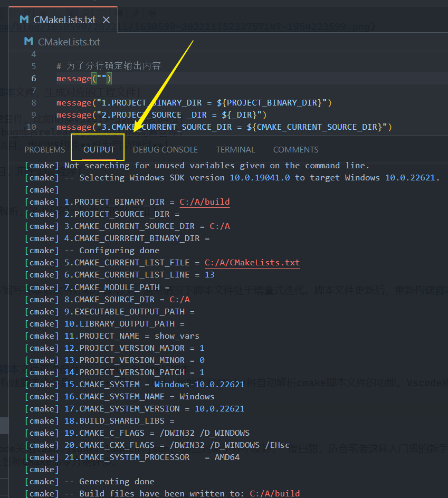Image resolution: width=448 pixels, height=498 pixels.
Task: Click the 10.LIBRARY_OUTPUT_PATH output line
Action: pos(105,324)
